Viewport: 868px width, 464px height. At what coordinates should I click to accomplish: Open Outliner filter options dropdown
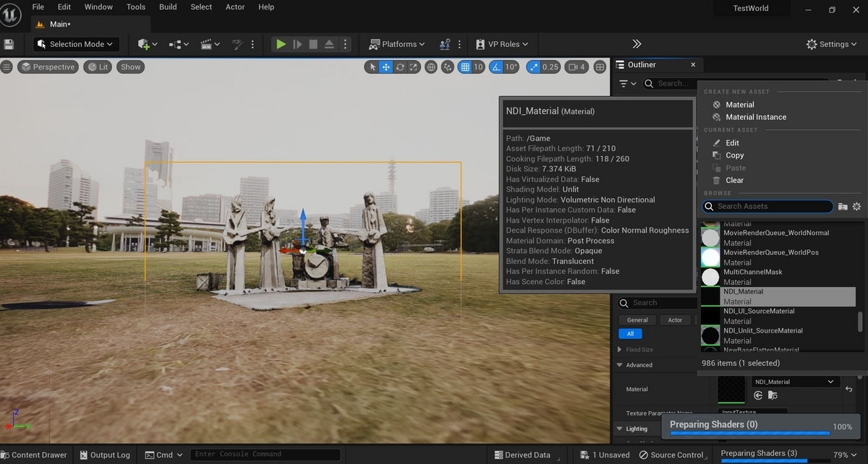pyautogui.click(x=627, y=84)
